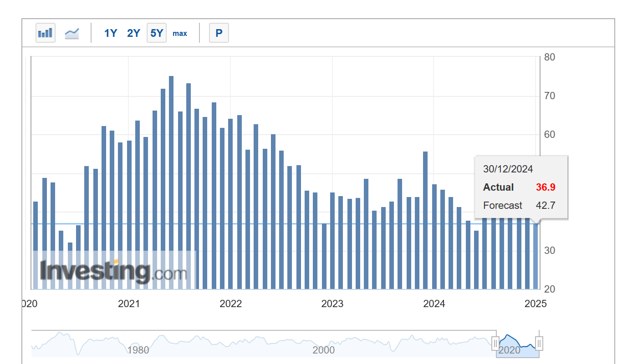This screenshot has height=364, width=617.
Task: Select the 1Y time range
Action: [x=111, y=33]
